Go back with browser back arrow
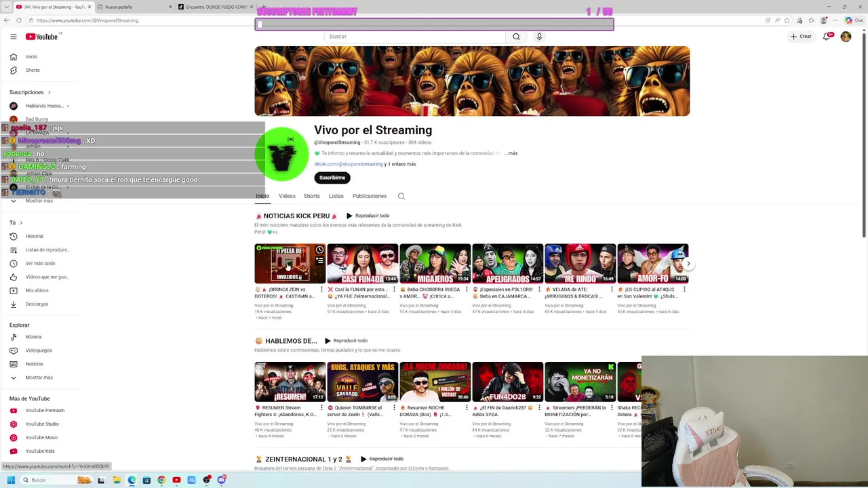 (7, 20)
